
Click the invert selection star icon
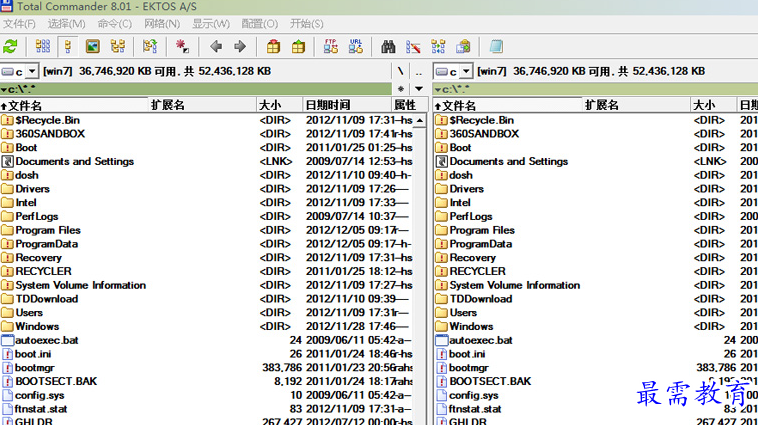[x=182, y=46]
